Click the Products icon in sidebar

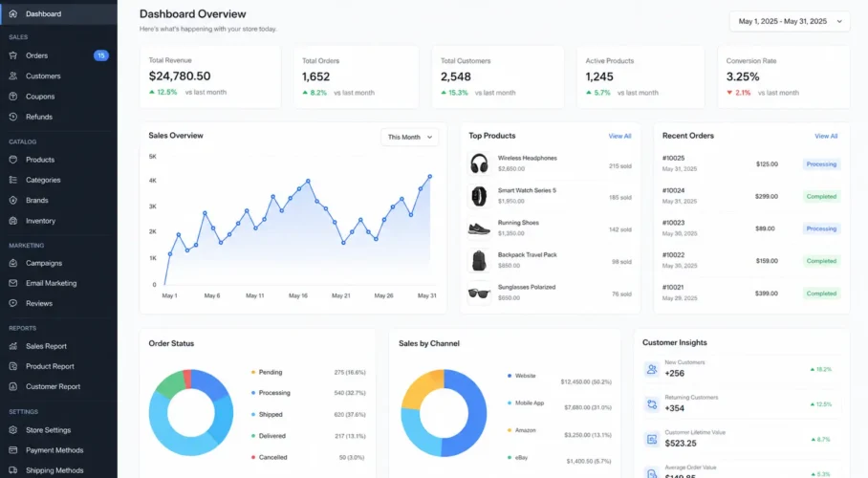[x=13, y=160]
